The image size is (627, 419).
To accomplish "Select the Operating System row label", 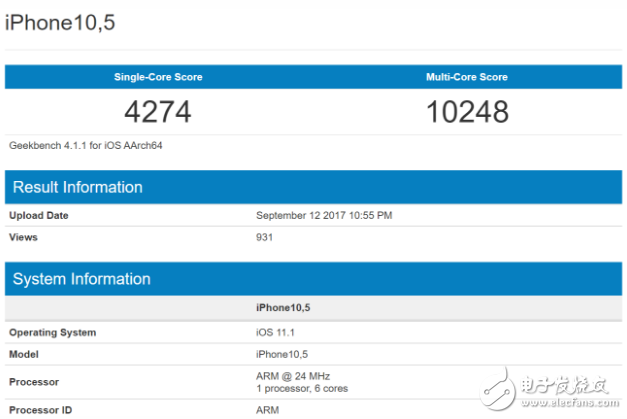I will [53, 332].
